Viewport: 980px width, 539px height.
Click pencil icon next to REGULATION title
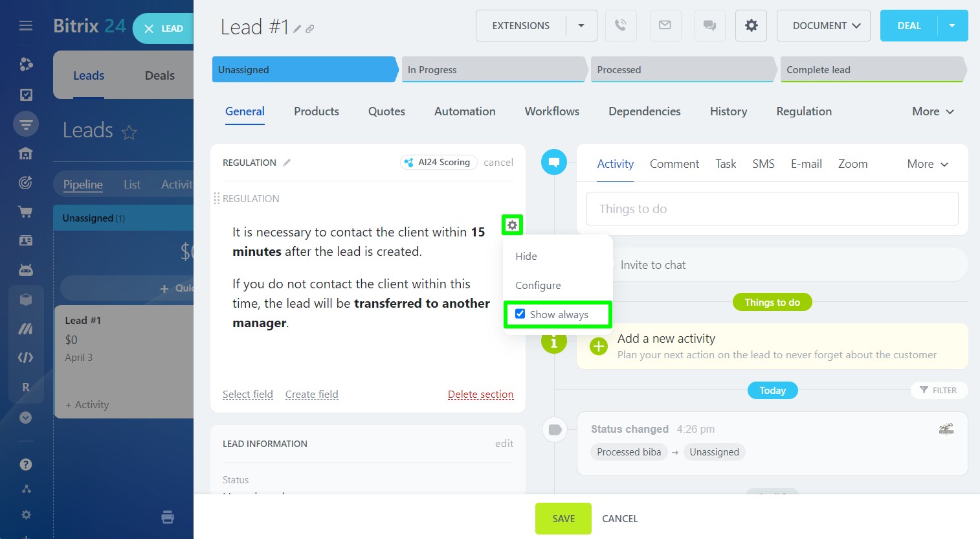point(287,163)
